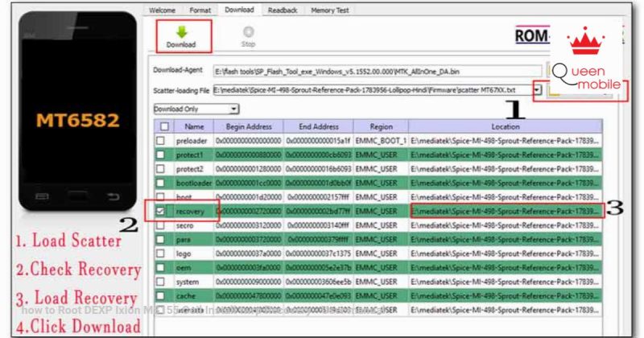Switch to the Welcome tab
Viewport: 644px width, 338px height.
(x=162, y=10)
